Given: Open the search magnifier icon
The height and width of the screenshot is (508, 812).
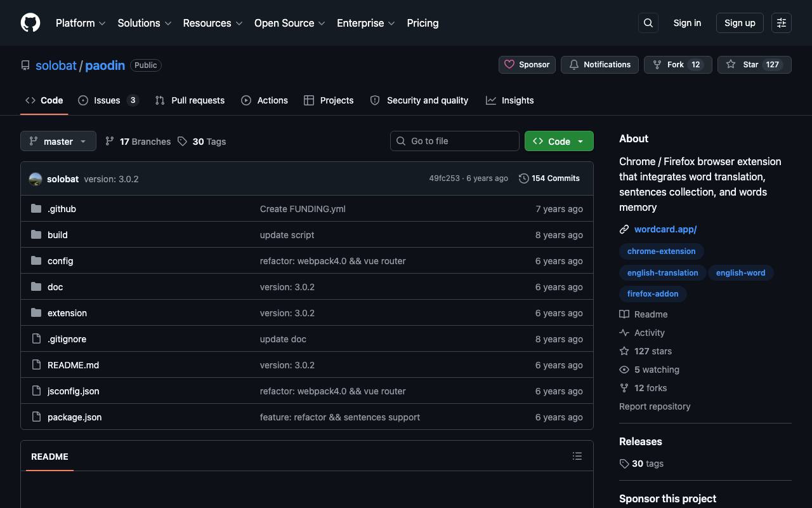Looking at the screenshot, I should coord(648,23).
